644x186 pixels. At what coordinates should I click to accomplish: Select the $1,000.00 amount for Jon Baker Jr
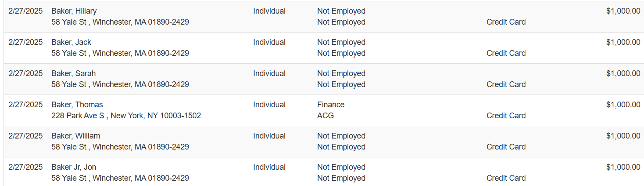pos(623,167)
